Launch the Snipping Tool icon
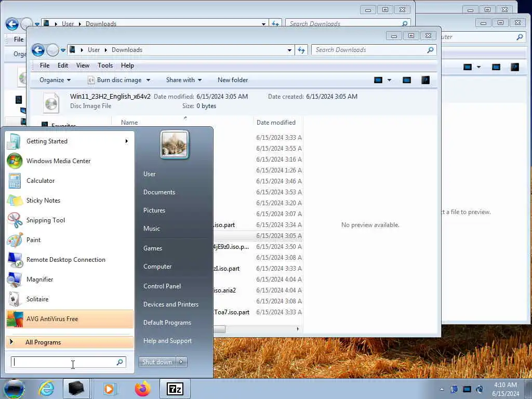 (x=14, y=220)
